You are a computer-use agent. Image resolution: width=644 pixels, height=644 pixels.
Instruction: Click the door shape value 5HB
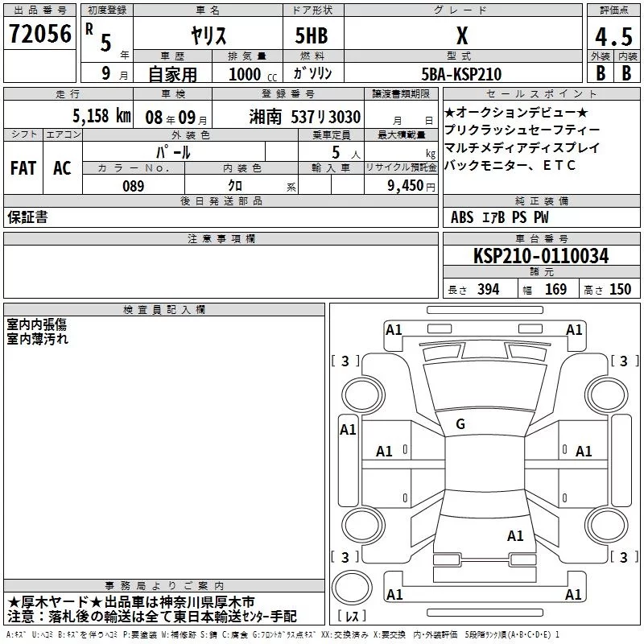[312, 35]
